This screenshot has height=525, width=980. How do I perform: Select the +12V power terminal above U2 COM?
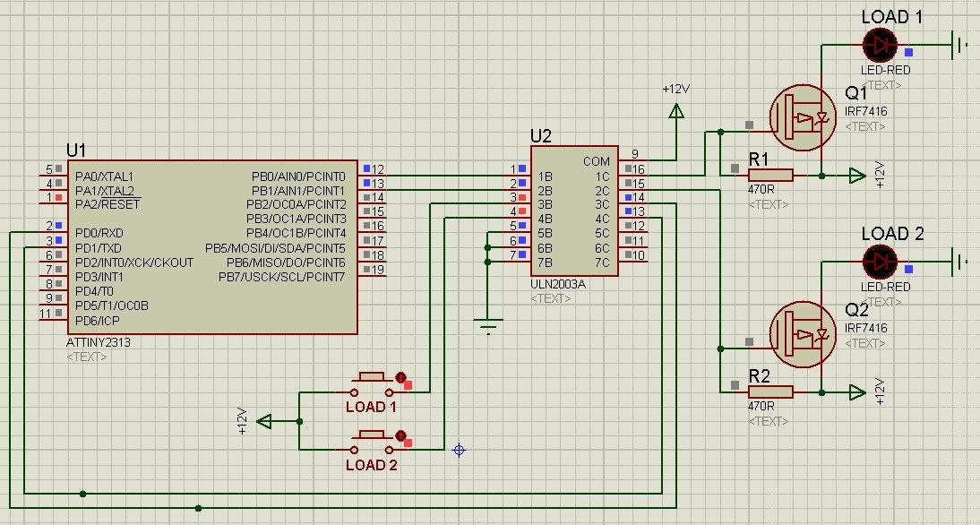pos(675,110)
